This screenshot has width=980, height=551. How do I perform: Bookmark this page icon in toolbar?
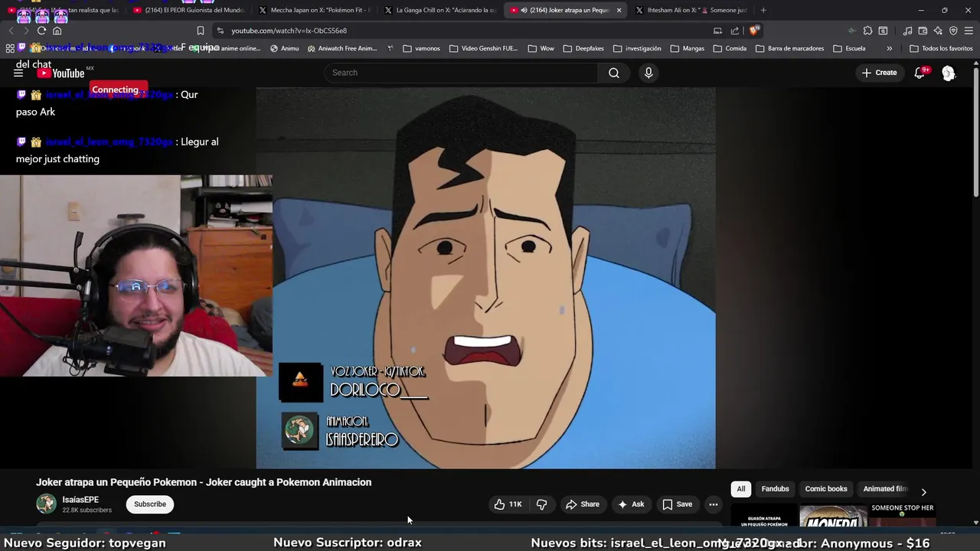(x=201, y=31)
